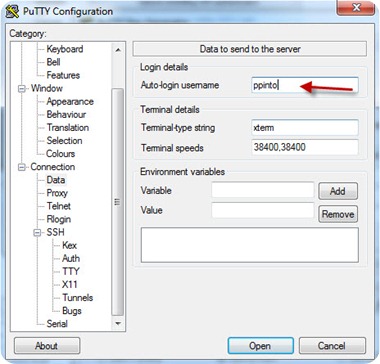The image size is (380, 364).
Task: Open the Kex settings under SSH
Action: [69, 245]
